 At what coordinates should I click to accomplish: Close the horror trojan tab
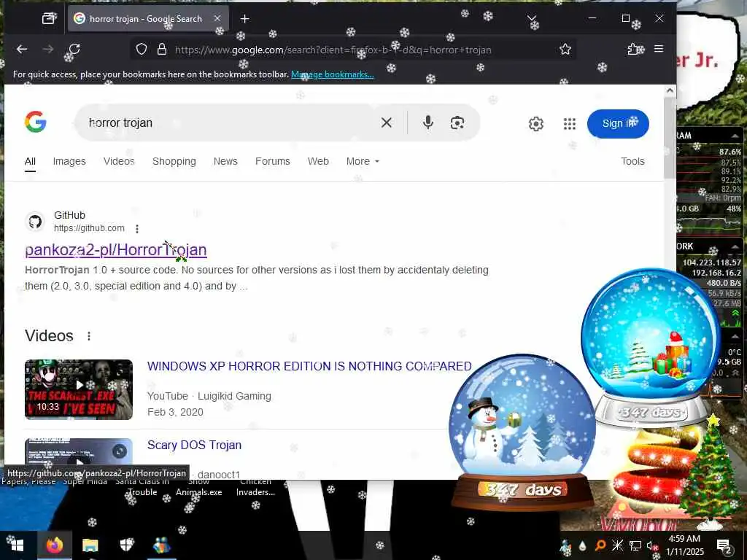point(217,18)
